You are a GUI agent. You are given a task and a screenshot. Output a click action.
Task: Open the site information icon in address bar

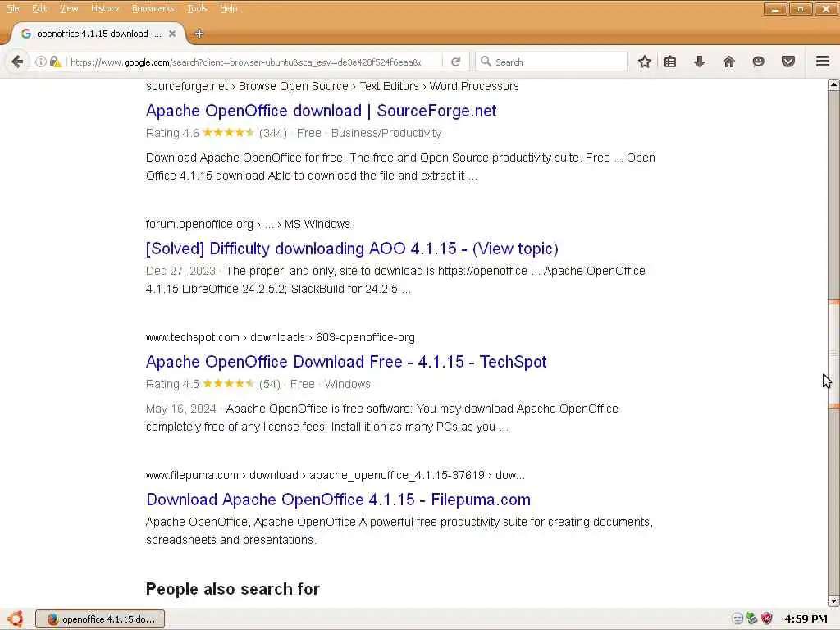point(41,62)
